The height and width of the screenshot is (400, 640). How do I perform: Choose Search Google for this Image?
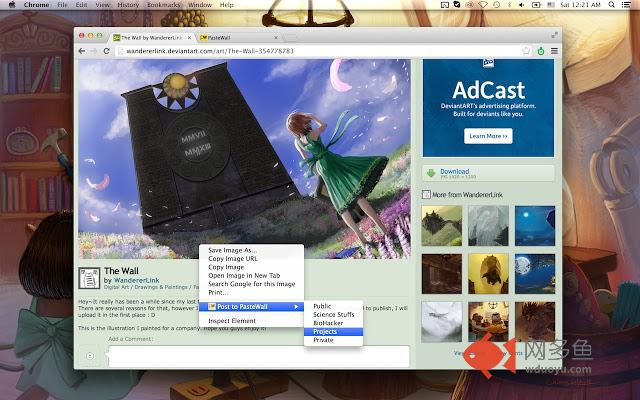coord(251,284)
